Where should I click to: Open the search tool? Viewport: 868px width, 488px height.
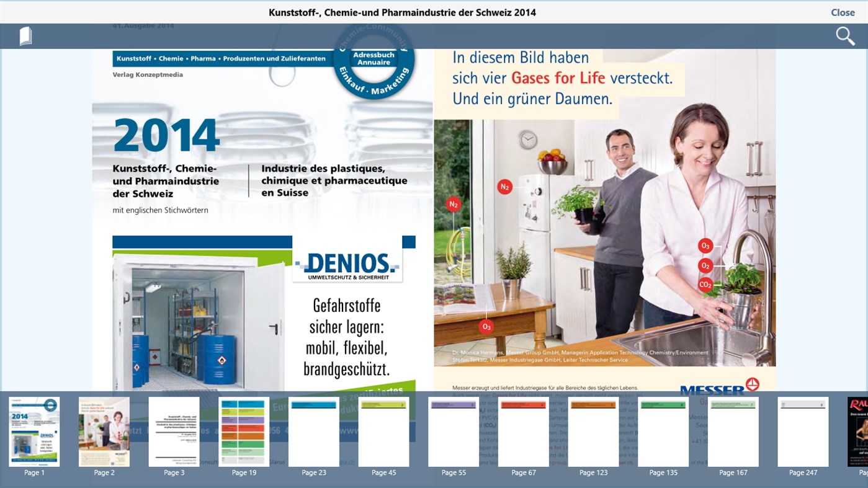[845, 35]
